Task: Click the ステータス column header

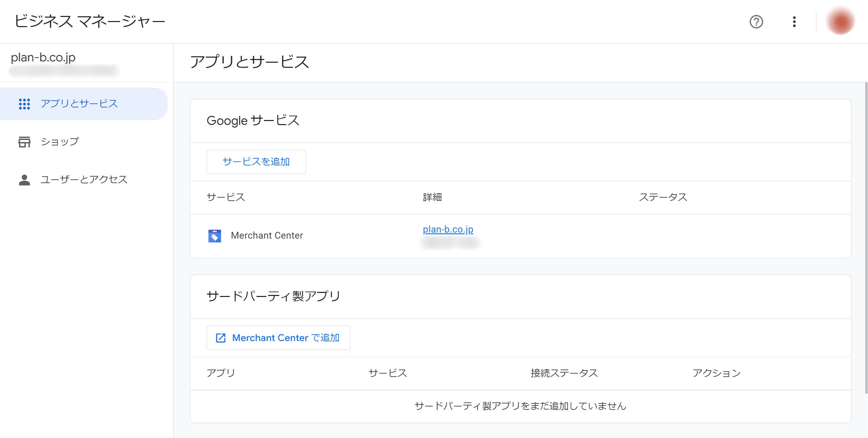Action: click(x=663, y=197)
